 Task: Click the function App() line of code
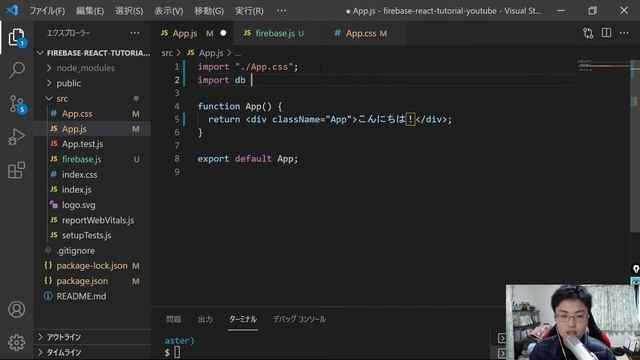tap(240, 107)
